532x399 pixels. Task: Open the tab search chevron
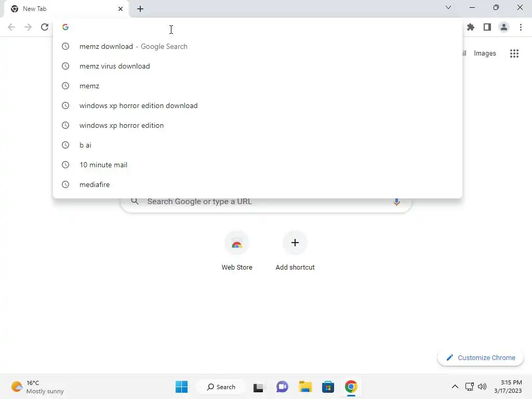pyautogui.click(x=448, y=7)
